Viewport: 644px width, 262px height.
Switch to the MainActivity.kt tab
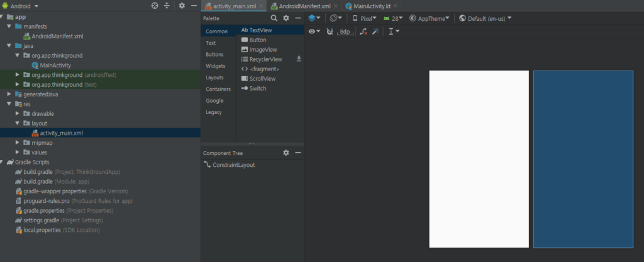(x=371, y=6)
